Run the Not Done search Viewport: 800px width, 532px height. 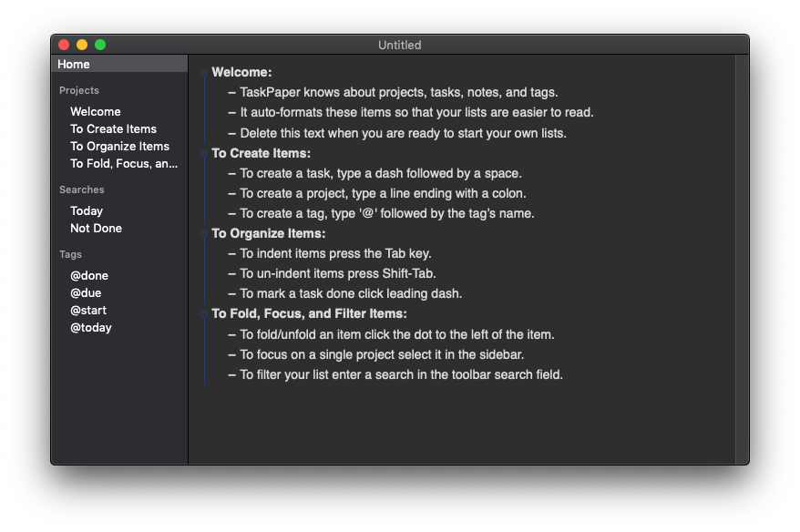tap(96, 228)
